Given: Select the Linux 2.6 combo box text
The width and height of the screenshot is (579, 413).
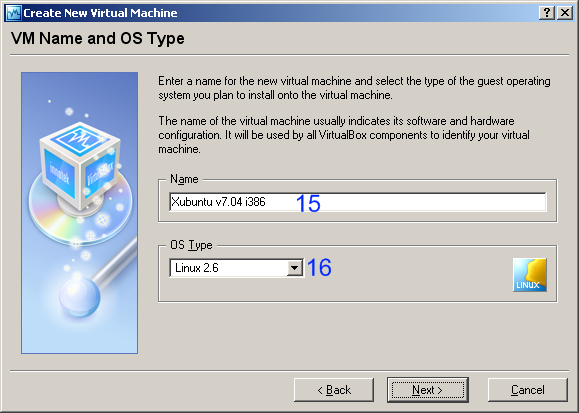Looking at the screenshot, I should click(196, 268).
